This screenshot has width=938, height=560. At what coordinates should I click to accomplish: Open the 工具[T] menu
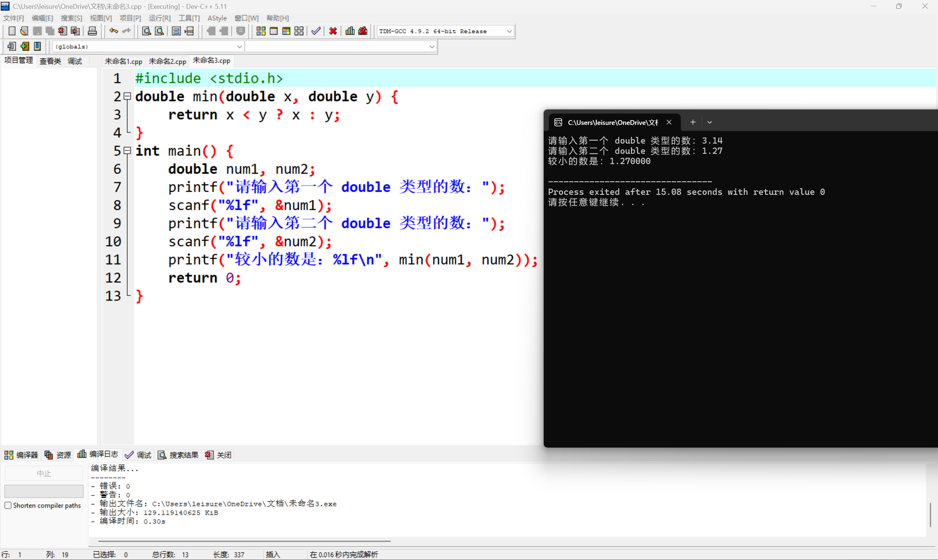[189, 18]
